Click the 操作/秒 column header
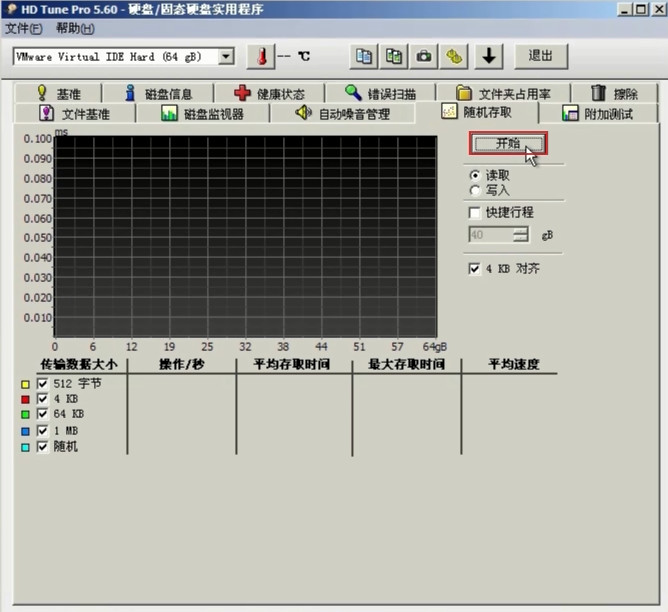This screenshot has width=668, height=612. [x=182, y=364]
